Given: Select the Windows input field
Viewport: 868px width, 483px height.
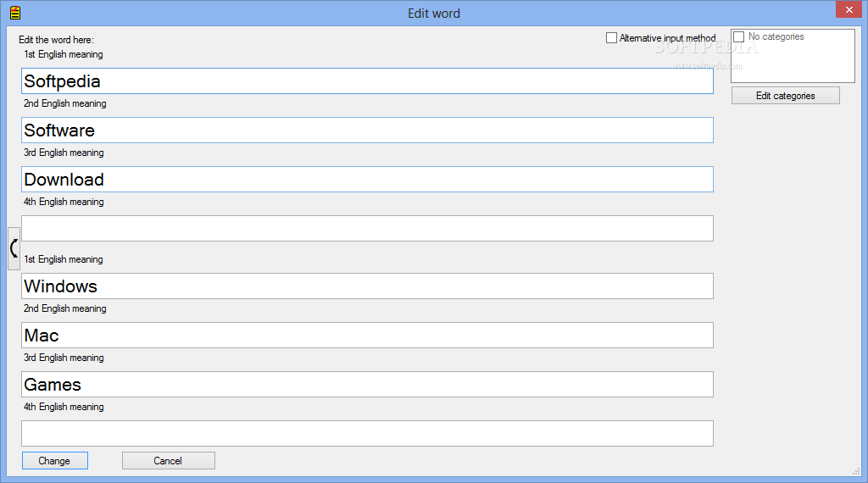Looking at the screenshot, I should point(367,286).
